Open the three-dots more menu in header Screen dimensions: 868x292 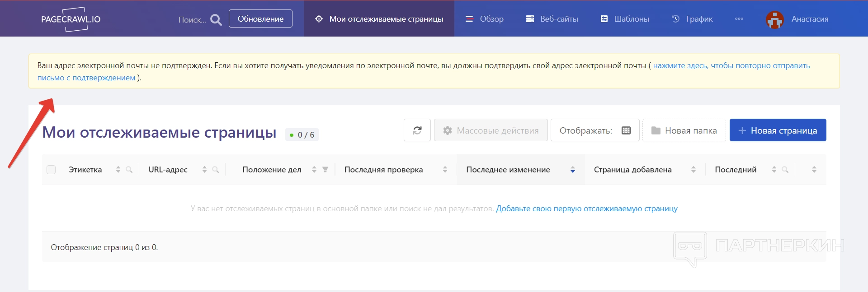(739, 19)
